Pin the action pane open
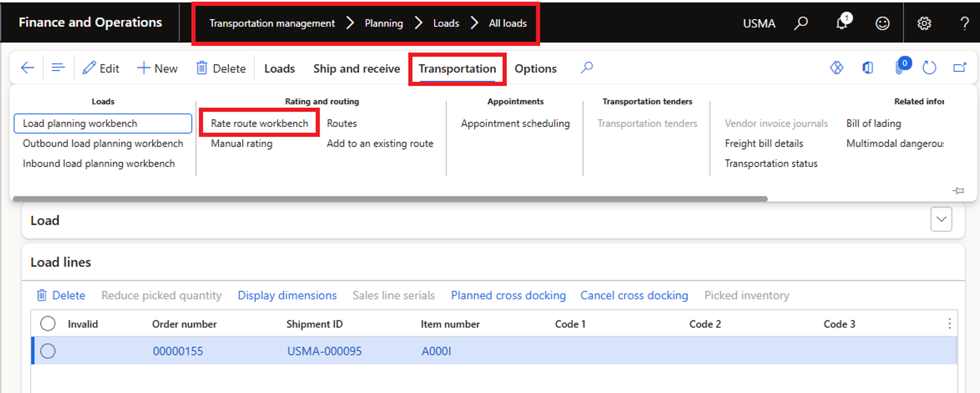The image size is (980, 393). 958,191
